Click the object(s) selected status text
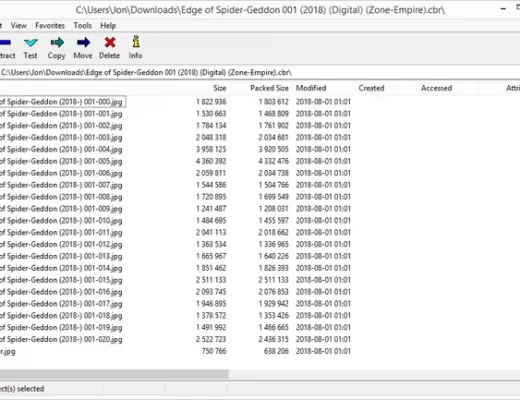Screen dimensions: 520x400 tap(22, 389)
